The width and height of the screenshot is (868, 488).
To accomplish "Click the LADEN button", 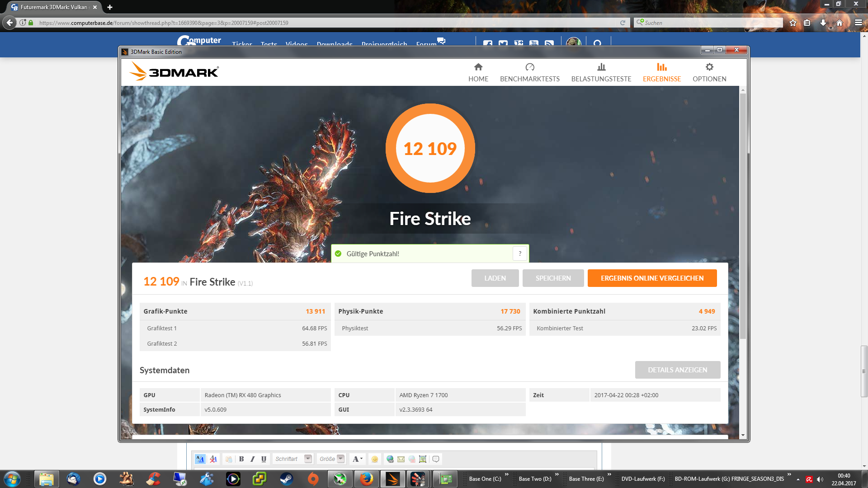I will point(495,278).
